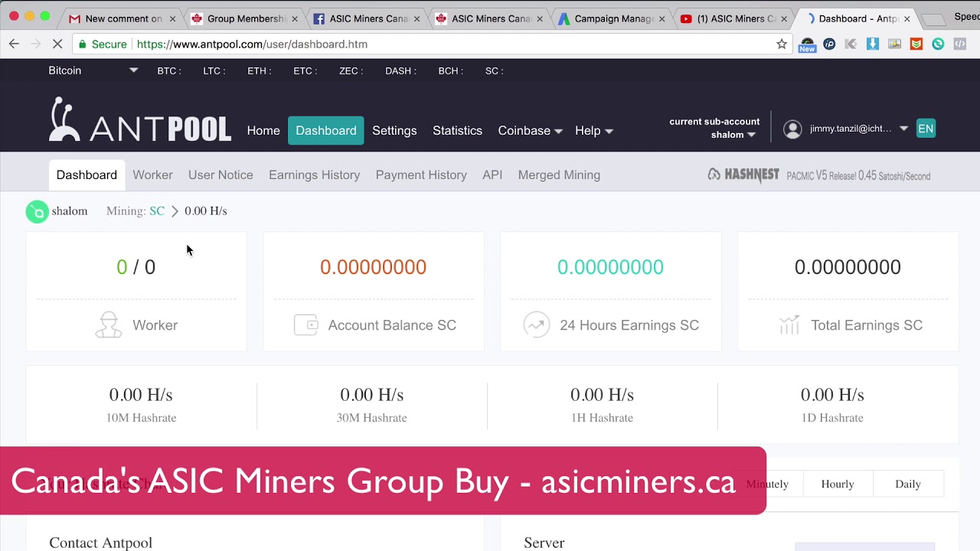The width and height of the screenshot is (980, 551).
Task: Click the BCH price ticker
Action: coord(451,70)
